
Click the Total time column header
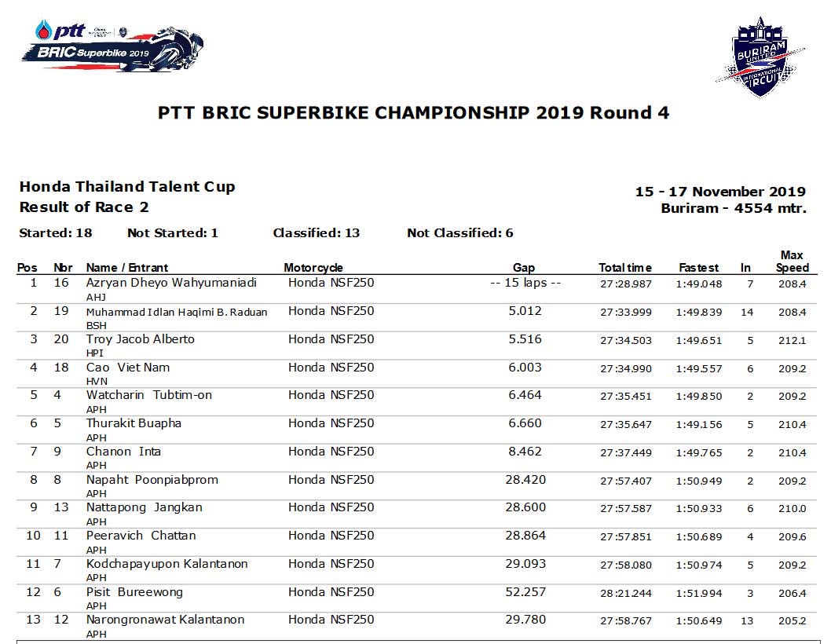click(625, 268)
